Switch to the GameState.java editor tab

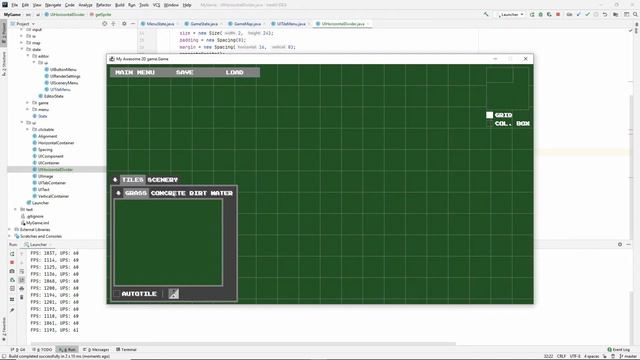pyautogui.click(x=204, y=24)
